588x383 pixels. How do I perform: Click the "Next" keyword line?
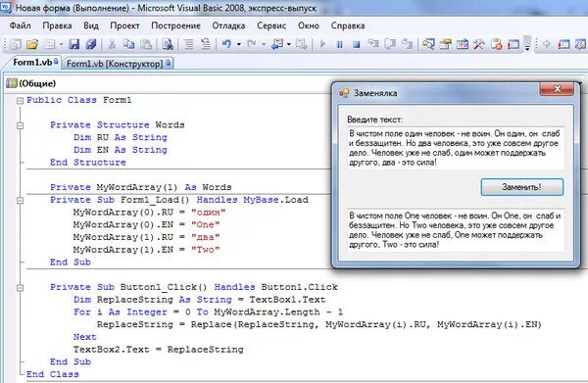tap(84, 337)
